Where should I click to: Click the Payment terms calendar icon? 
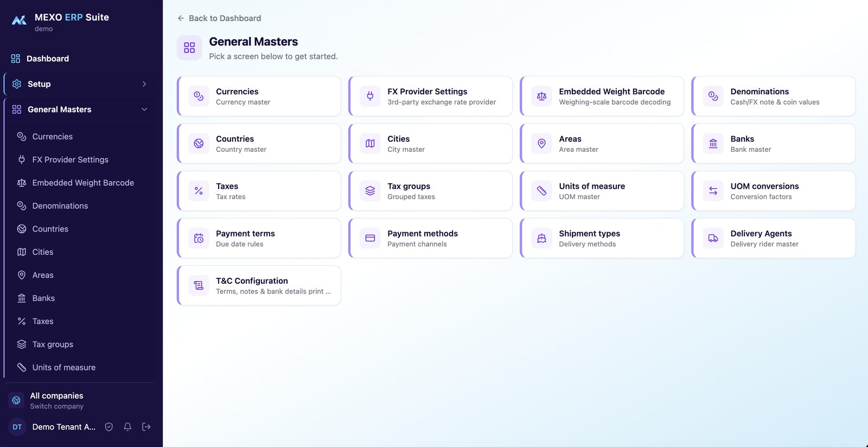(199, 238)
